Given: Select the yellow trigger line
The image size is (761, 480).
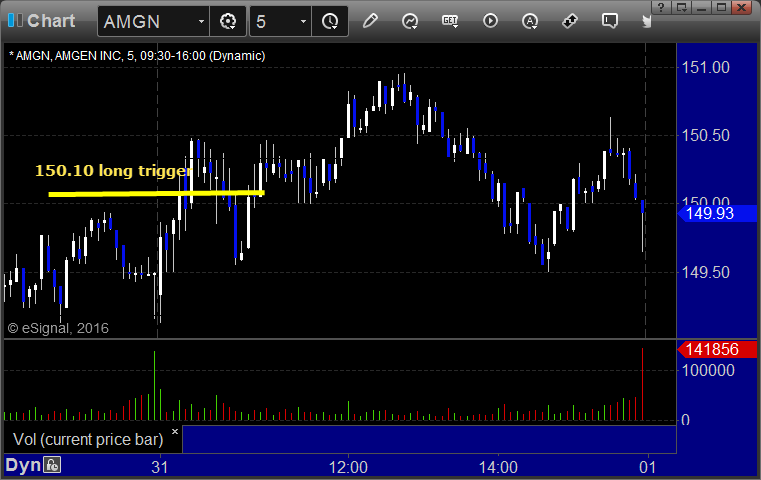Looking at the screenshot, I should click(x=156, y=194).
